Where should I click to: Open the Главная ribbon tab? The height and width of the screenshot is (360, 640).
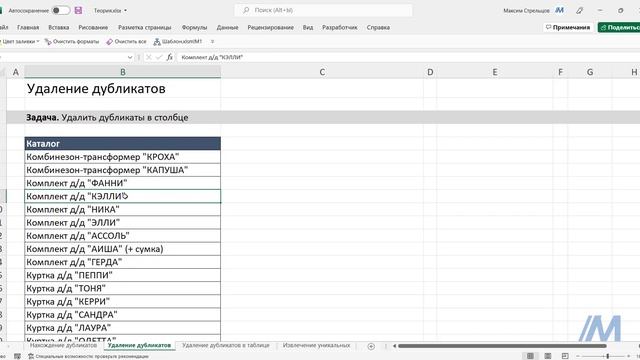point(28,27)
